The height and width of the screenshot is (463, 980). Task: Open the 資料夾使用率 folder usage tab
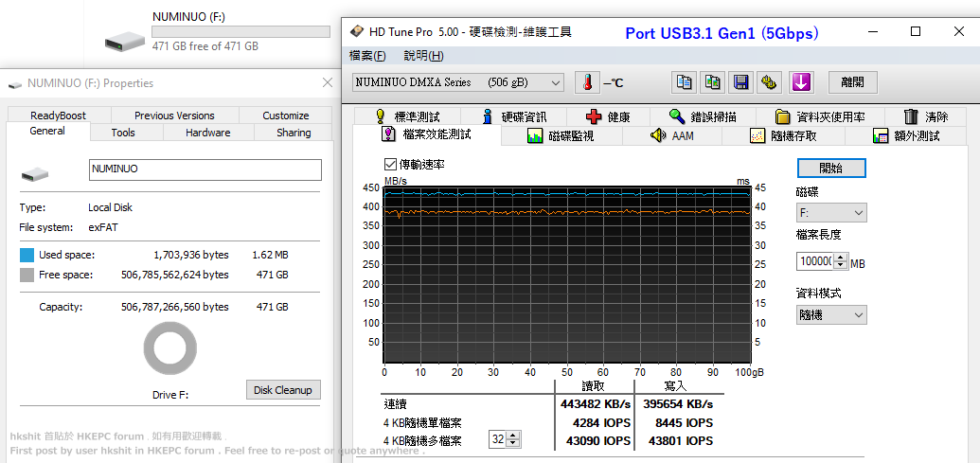click(x=819, y=116)
